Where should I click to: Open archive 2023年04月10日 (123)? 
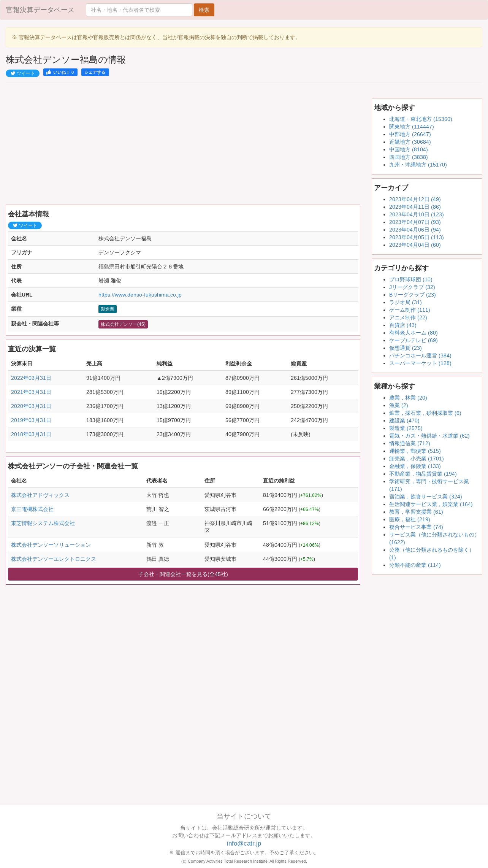pos(416,214)
